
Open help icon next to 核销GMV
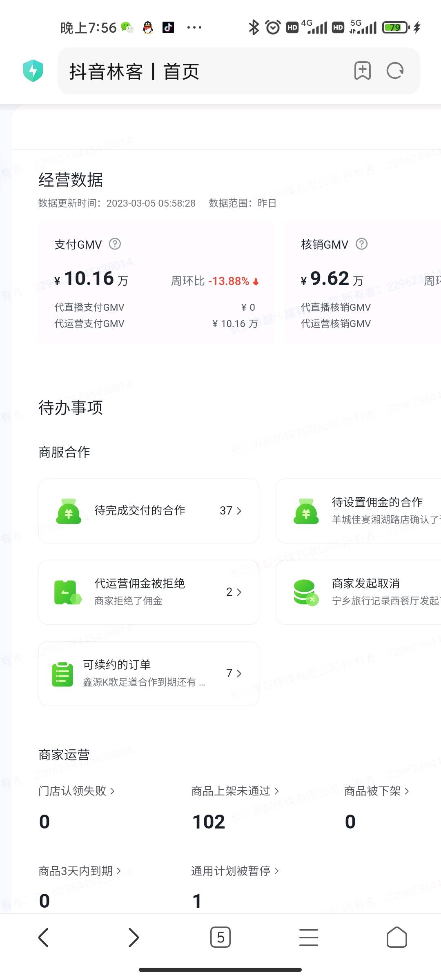point(362,244)
